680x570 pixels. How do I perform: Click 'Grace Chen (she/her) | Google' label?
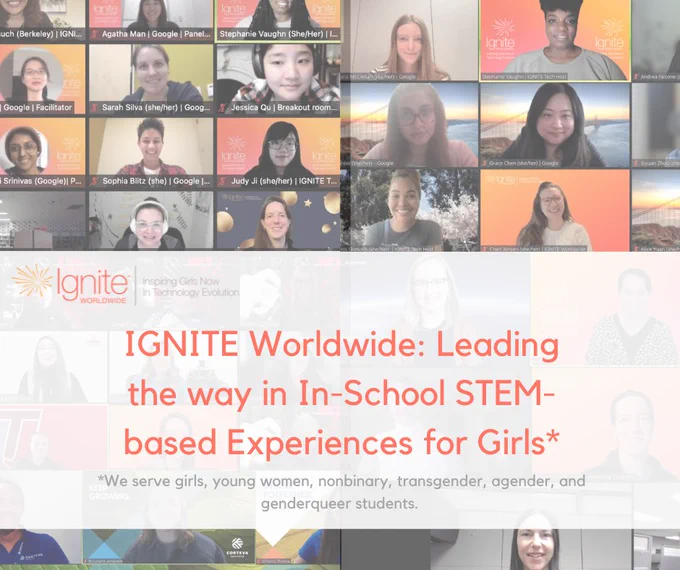coord(523,164)
